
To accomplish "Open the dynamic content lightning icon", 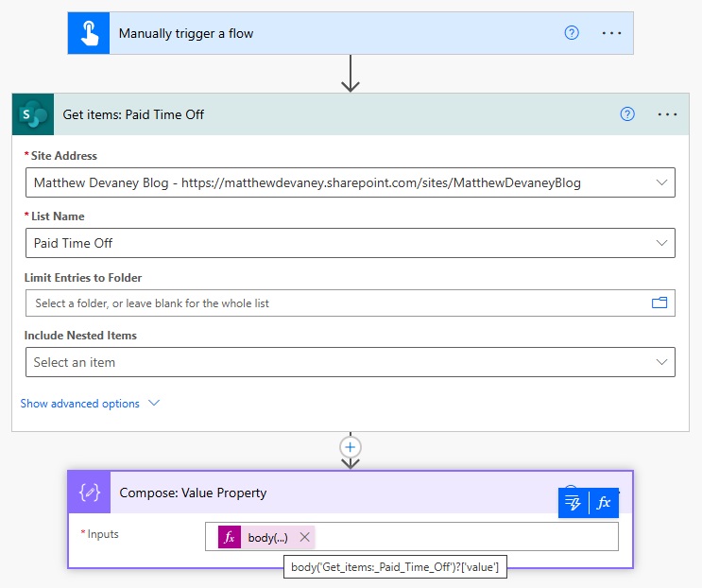I will (x=573, y=503).
